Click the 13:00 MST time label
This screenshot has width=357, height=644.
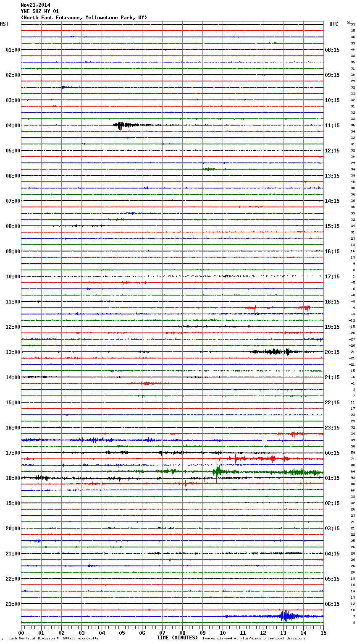[13, 352]
